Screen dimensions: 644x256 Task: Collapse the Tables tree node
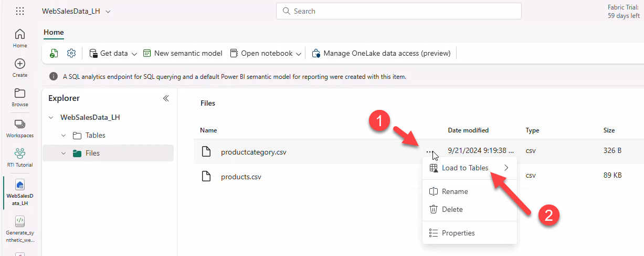[x=64, y=136]
